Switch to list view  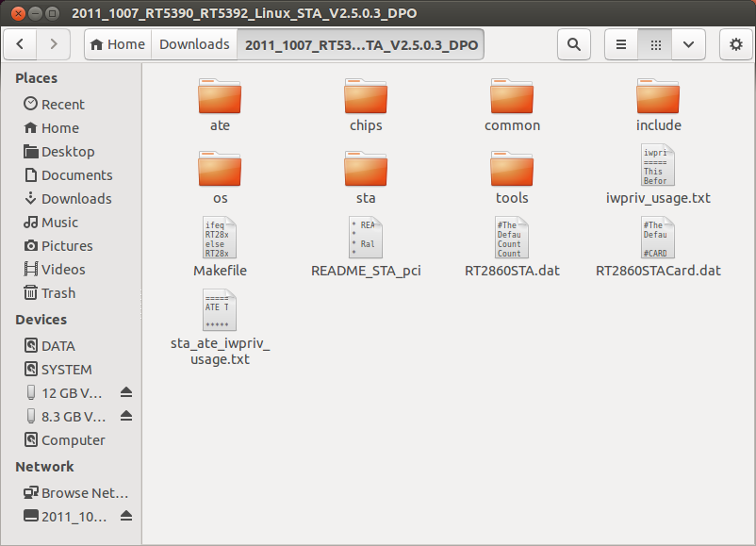click(621, 44)
